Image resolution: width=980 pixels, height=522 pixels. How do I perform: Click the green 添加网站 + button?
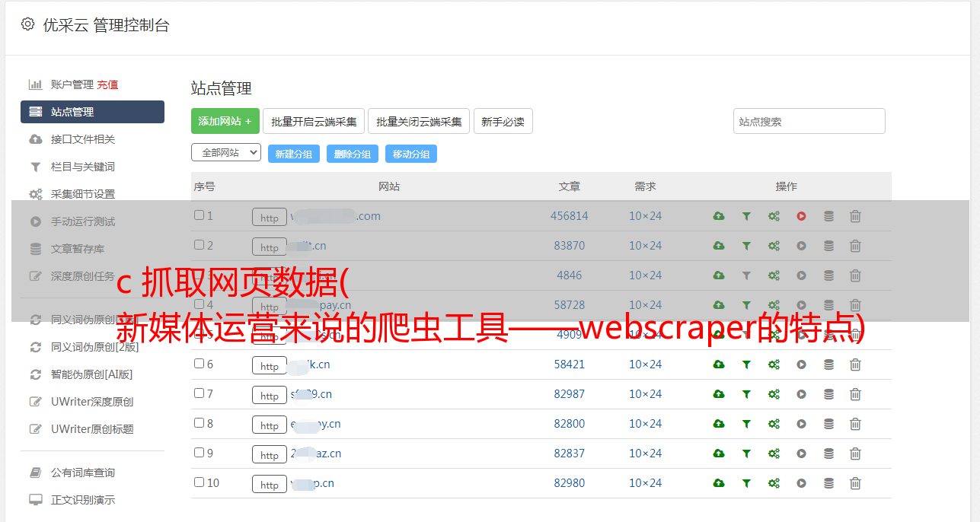[225, 121]
